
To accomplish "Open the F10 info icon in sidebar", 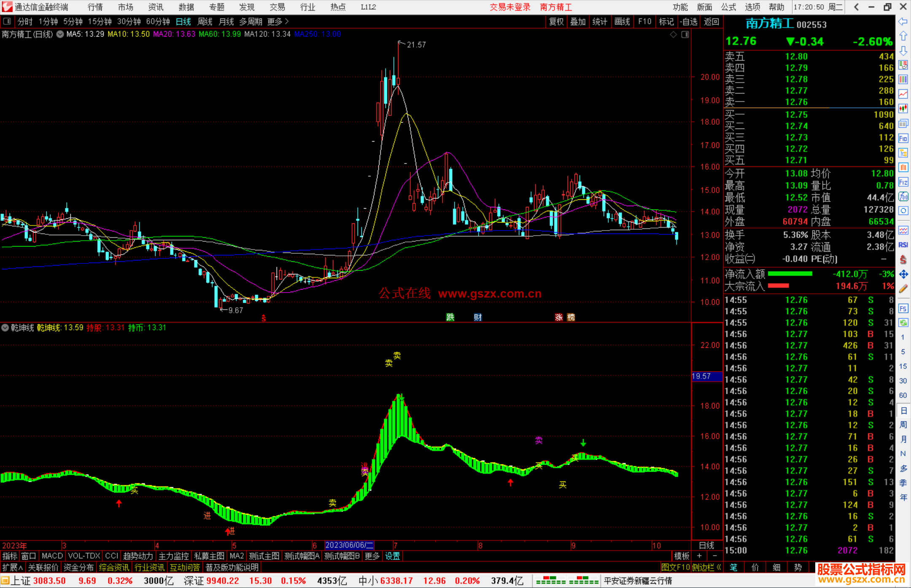I will (903, 138).
